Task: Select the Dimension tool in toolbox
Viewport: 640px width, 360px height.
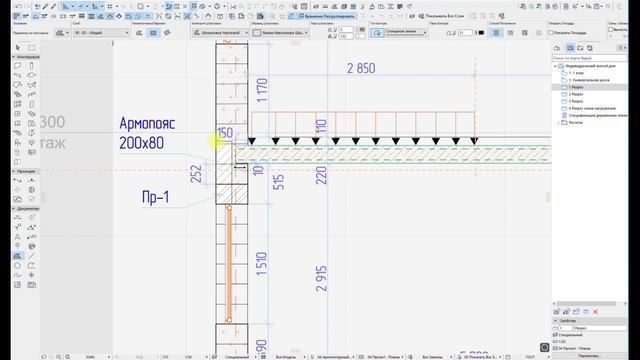Action: 18,218
